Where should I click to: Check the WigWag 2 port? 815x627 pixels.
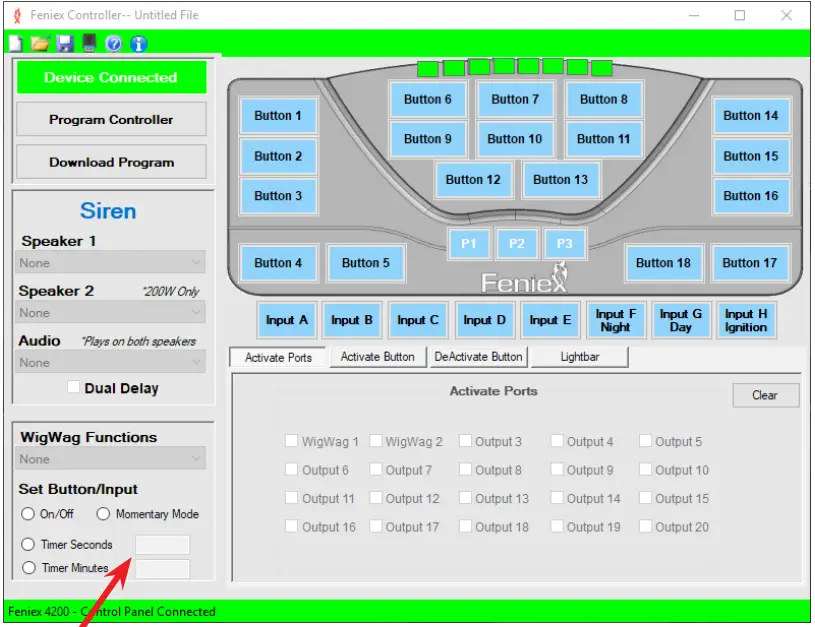coord(375,441)
